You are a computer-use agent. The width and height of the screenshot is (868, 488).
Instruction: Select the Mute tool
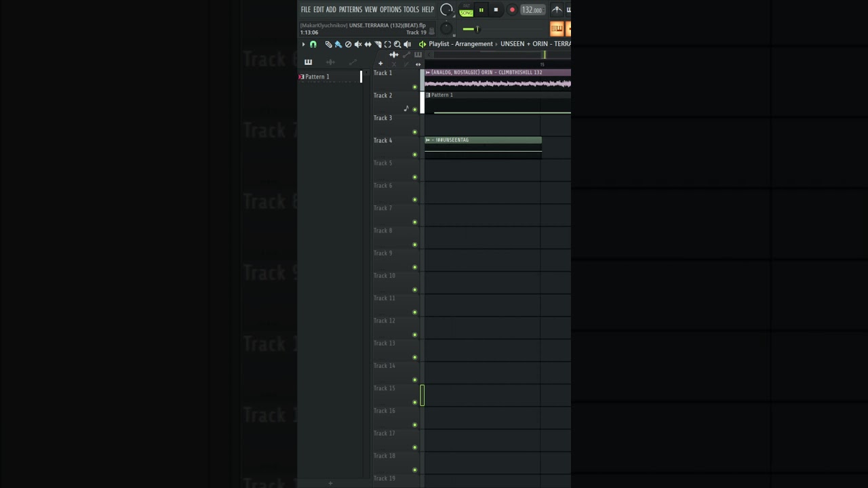(358, 44)
